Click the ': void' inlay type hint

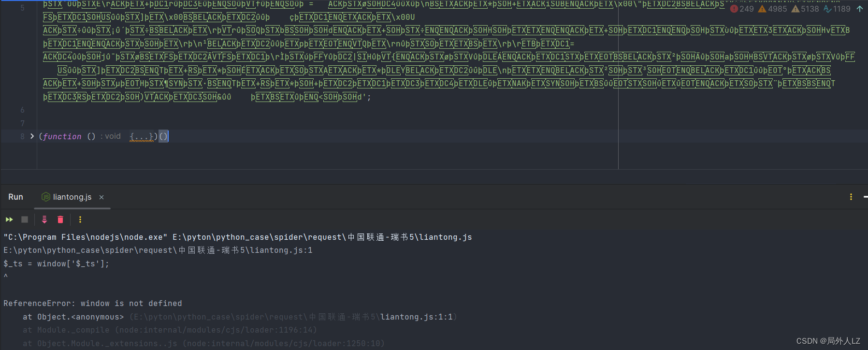[111, 136]
